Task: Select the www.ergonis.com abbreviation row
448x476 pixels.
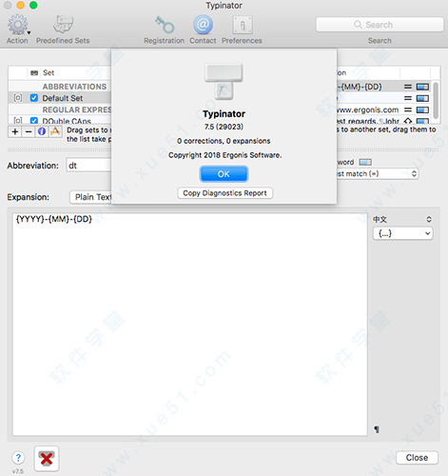Action: coord(383,109)
